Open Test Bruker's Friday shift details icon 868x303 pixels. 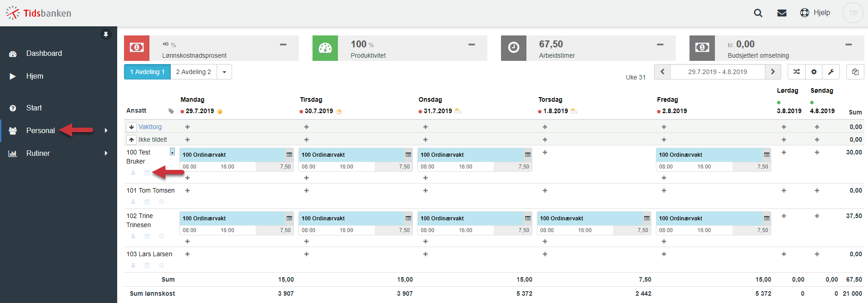click(767, 155)
